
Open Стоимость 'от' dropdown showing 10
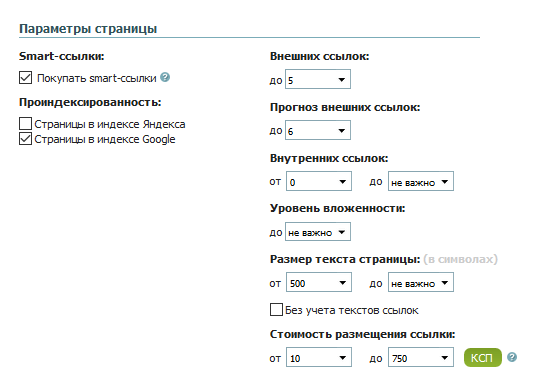[x=319, y=357]
